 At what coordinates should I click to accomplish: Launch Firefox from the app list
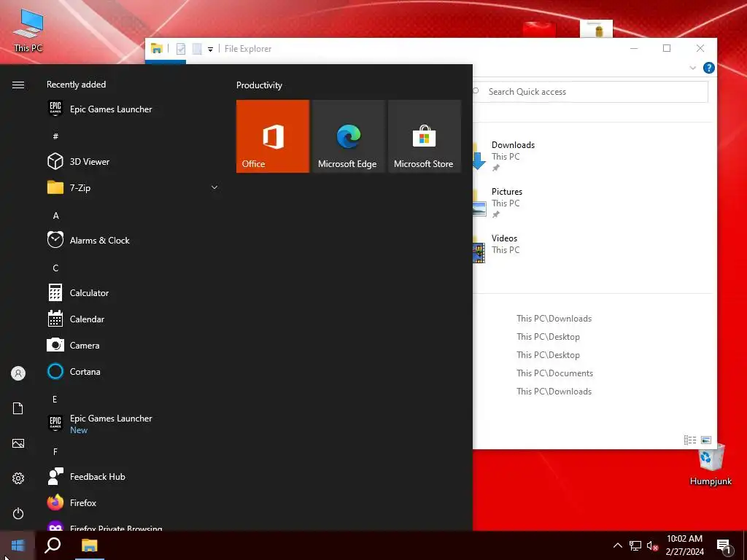tap(133, 502)
